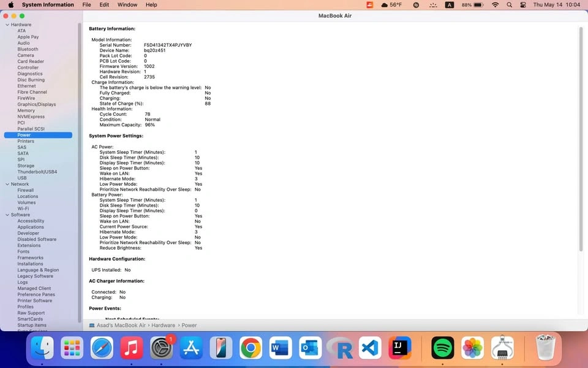Click Hardware in the path bar
The image size is (588, 368).
163,326
